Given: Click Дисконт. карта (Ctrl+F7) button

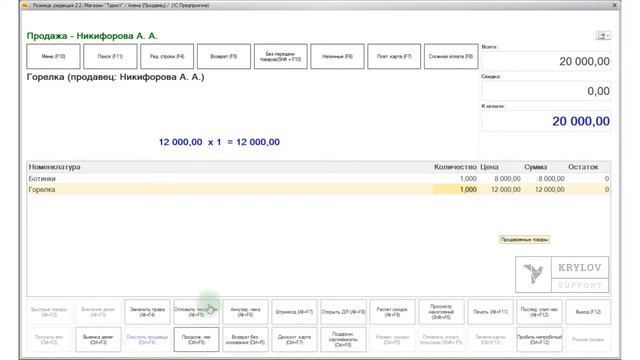Looking at the screenshot, I should click(x=294, y=340).
